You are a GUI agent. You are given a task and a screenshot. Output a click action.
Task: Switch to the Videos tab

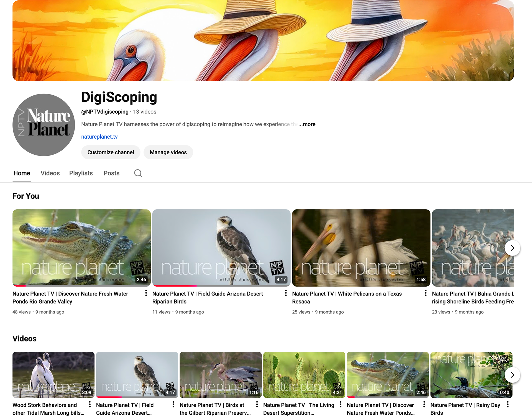point(50,173)
